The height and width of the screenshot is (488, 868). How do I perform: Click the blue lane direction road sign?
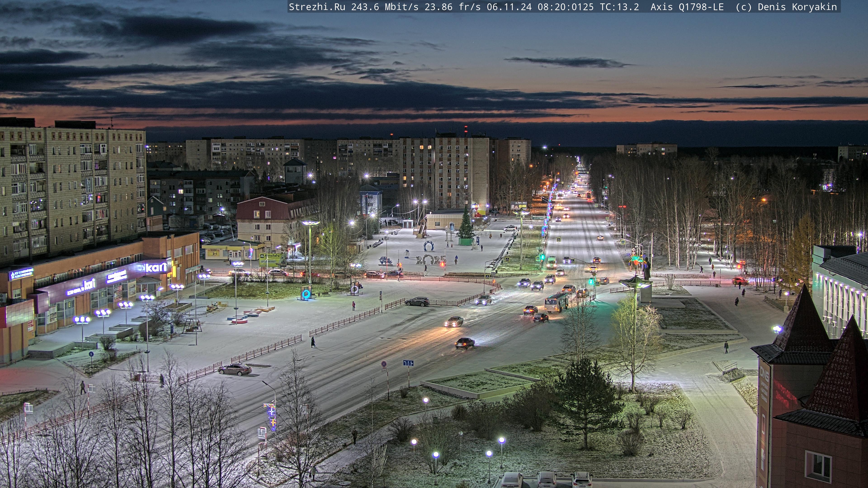[x=408, y=363]
